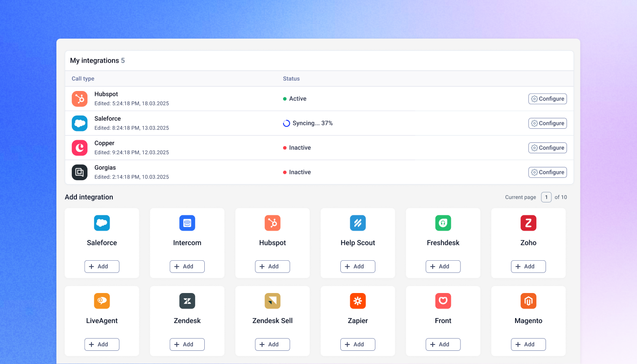Click the Front card icon
Image resolution: width=637 pixels, height=364 pixels.
coord(443,301)
